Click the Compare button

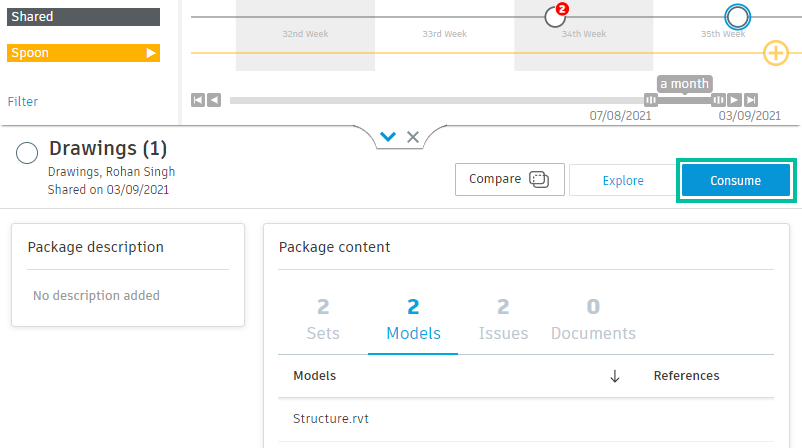(509, 180)
